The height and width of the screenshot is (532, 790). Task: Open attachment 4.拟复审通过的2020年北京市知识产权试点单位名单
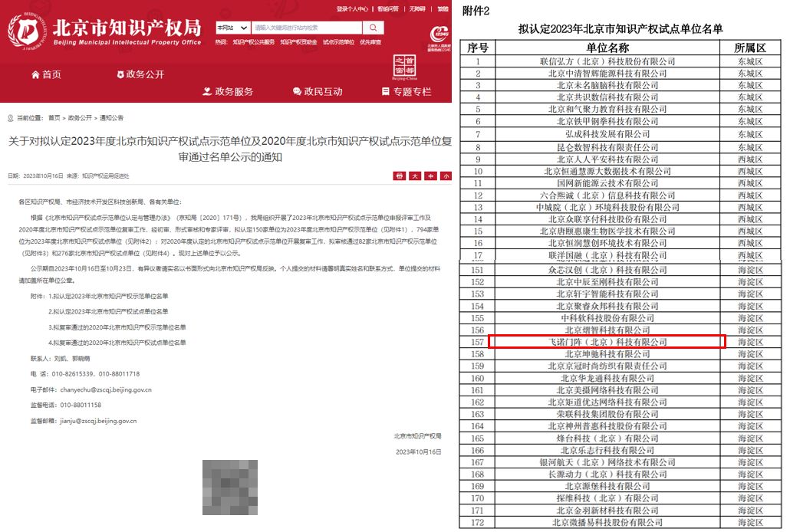(117, 343)
